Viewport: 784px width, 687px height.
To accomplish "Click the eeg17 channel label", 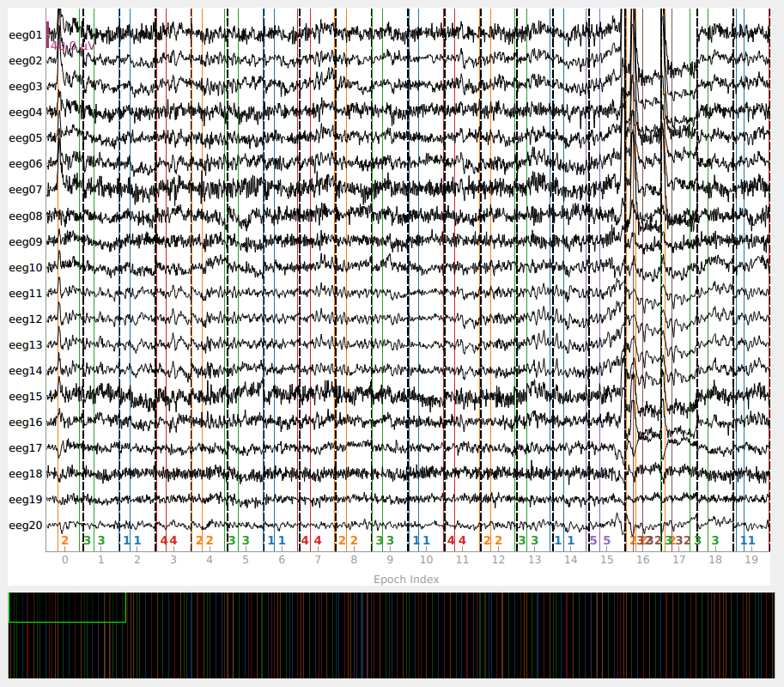I will click(x=25, y=448).
